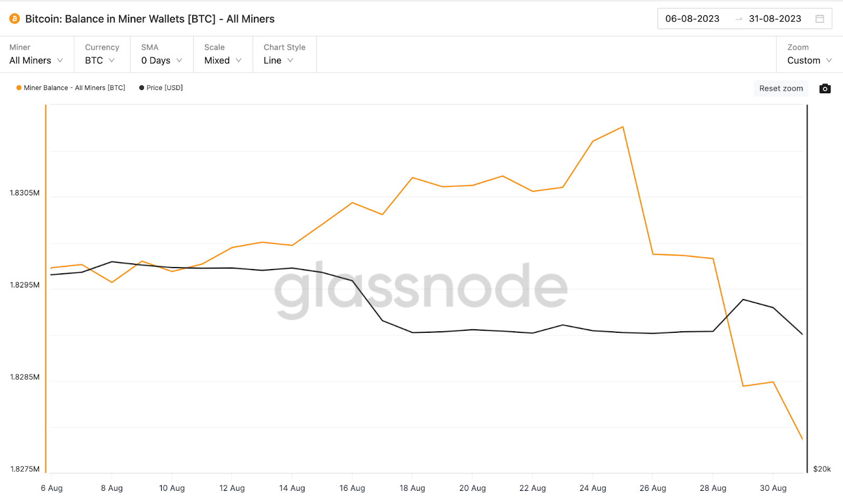Toggle Miner Balance legend series visibility
The height and width of the screenshot is (504, 843).
coord(71,88)
